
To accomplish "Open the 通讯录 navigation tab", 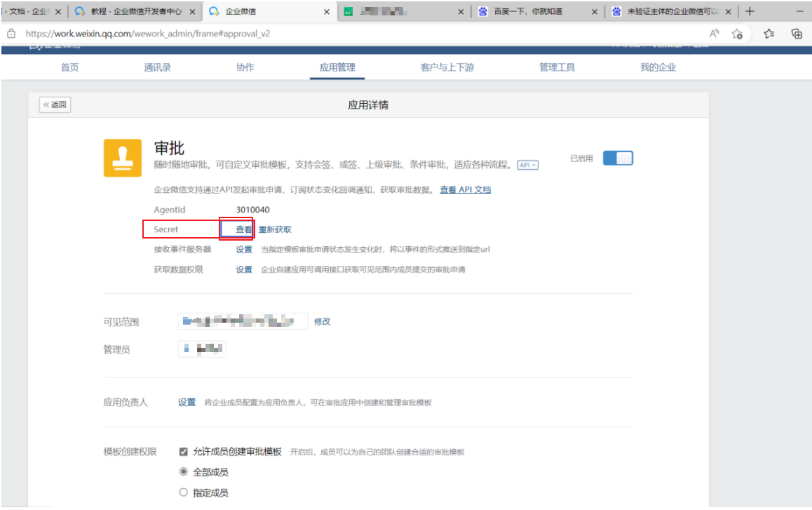I will (158, 67).
